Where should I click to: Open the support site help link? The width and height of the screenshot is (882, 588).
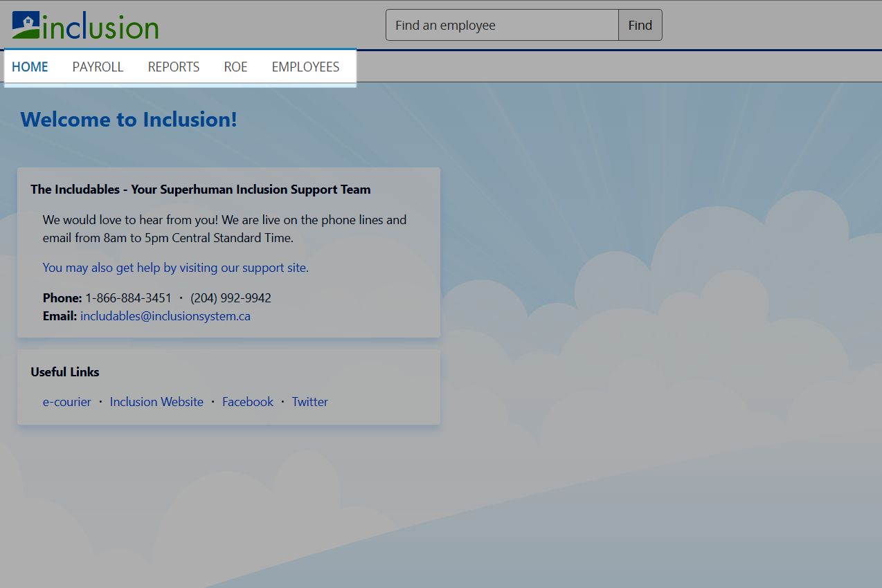[x=176, y=268]
